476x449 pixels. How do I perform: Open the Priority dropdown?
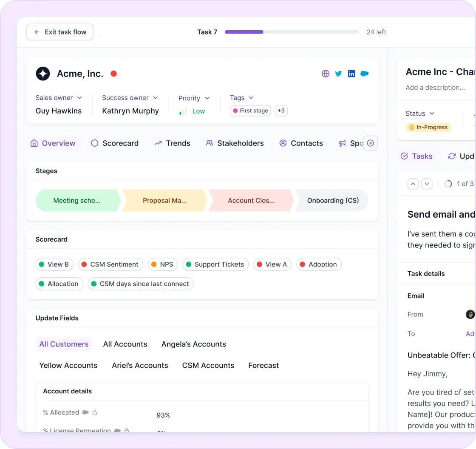point(194,98)
